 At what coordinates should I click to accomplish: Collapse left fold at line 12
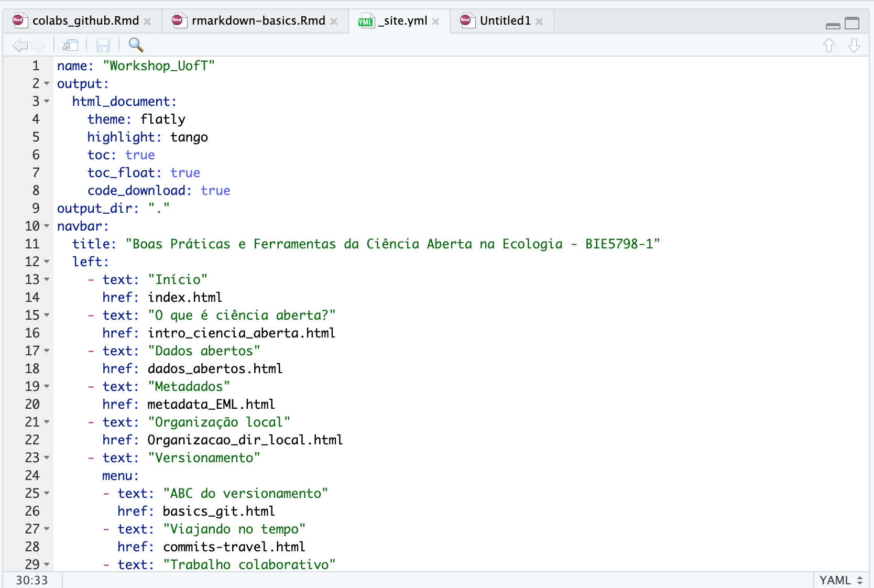47,262
